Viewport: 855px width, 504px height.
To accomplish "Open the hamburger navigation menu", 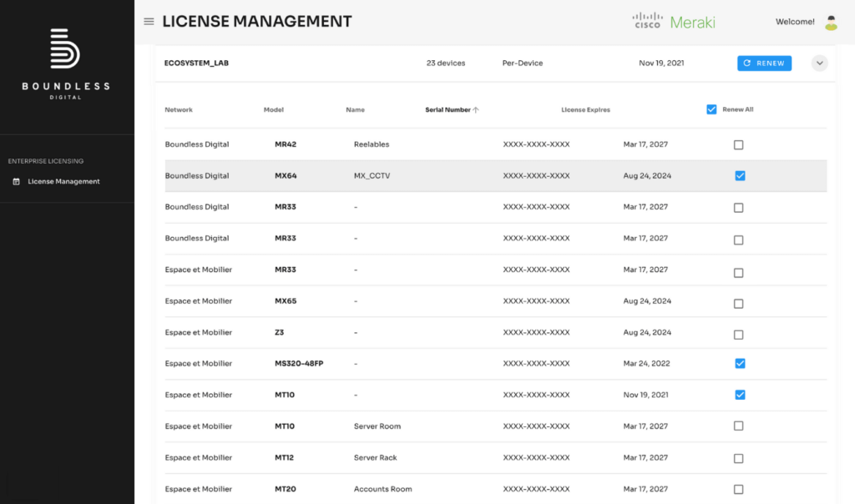I will pos(149,21).
